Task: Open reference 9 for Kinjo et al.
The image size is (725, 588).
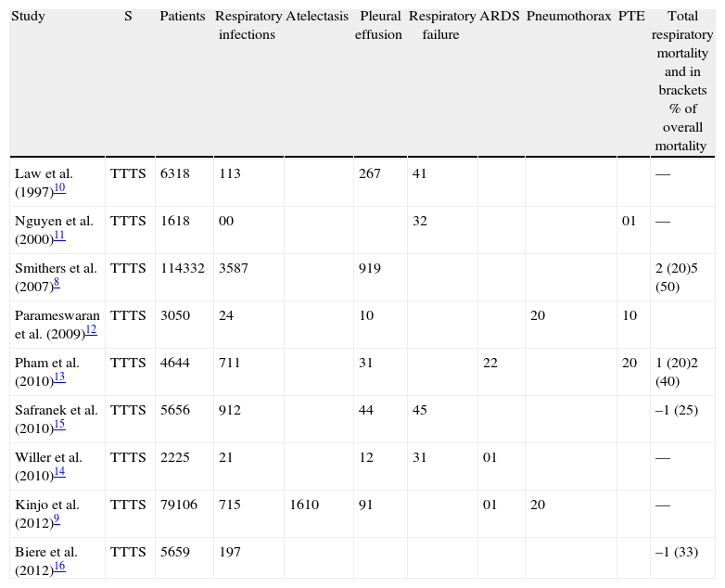Action: tap(56, 519)
